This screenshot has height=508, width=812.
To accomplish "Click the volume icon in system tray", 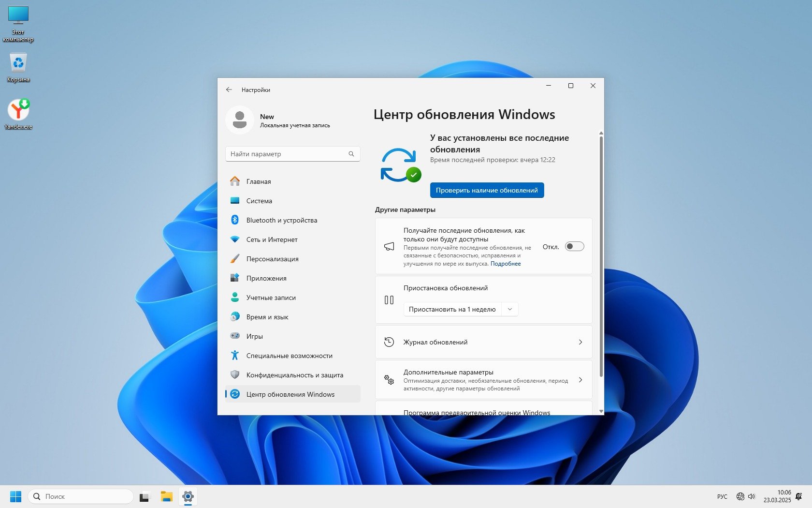I will coord(752,496).
